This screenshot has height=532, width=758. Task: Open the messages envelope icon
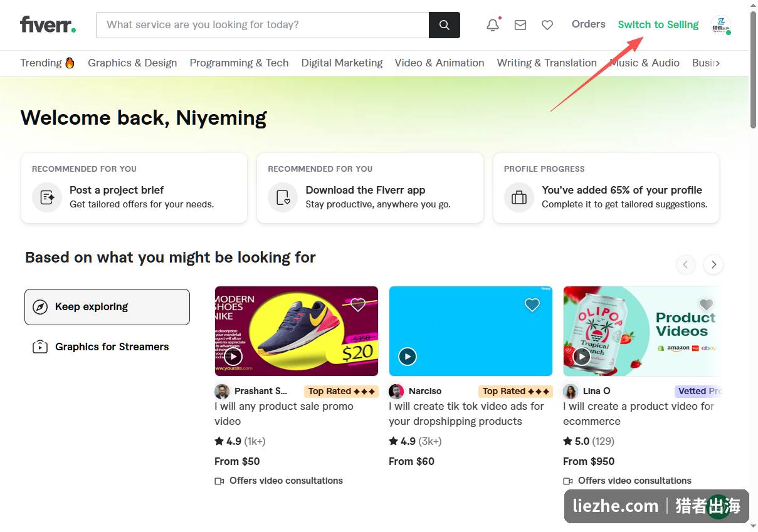click(520, 25)
